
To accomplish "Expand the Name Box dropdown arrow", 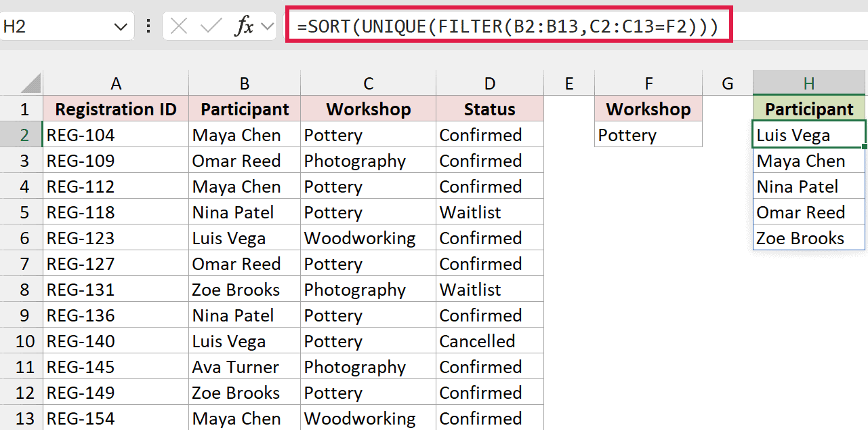I will [x=121, y=27].
